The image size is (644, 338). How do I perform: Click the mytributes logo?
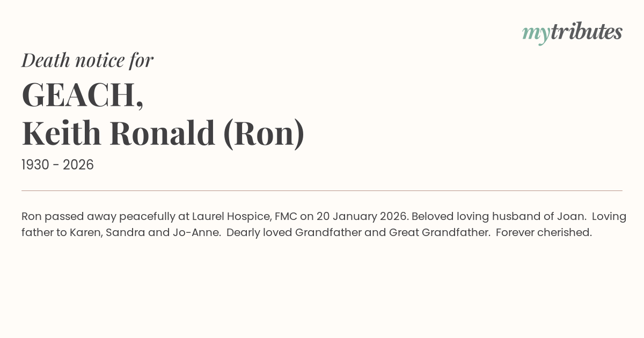click(x=572, y=32)
